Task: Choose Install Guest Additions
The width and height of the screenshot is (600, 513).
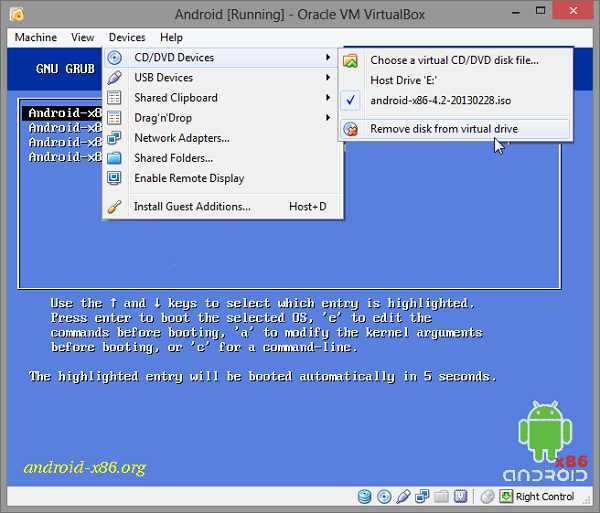Action: pyautogui.click(x=222, y=207)
